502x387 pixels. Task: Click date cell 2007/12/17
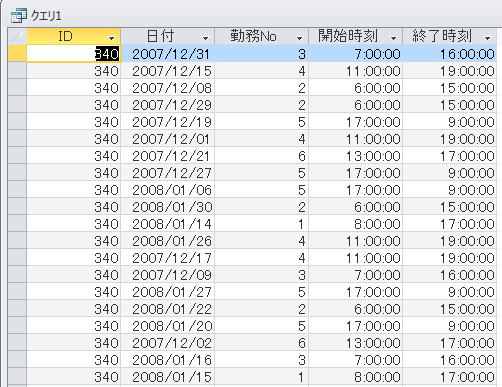point(168,258)
